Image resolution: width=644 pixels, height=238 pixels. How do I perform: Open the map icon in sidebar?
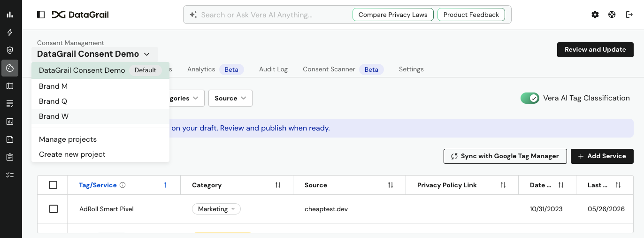(10, 86)
